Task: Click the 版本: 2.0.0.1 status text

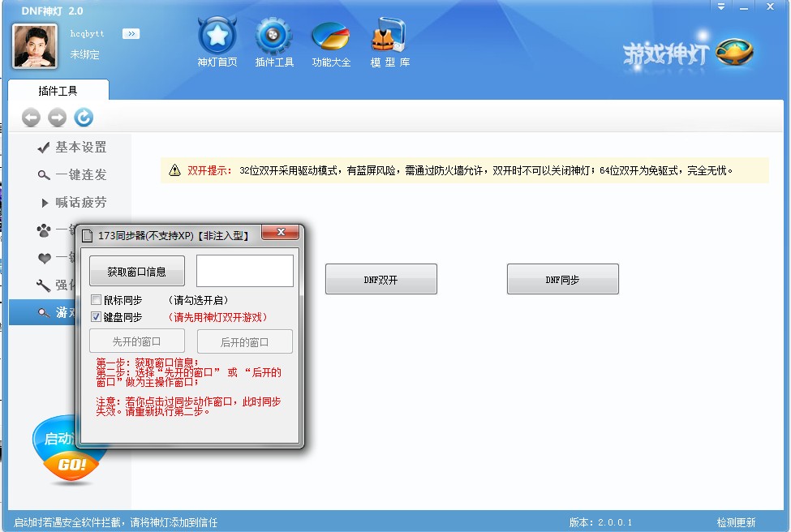Action: [x=600, y=522]
